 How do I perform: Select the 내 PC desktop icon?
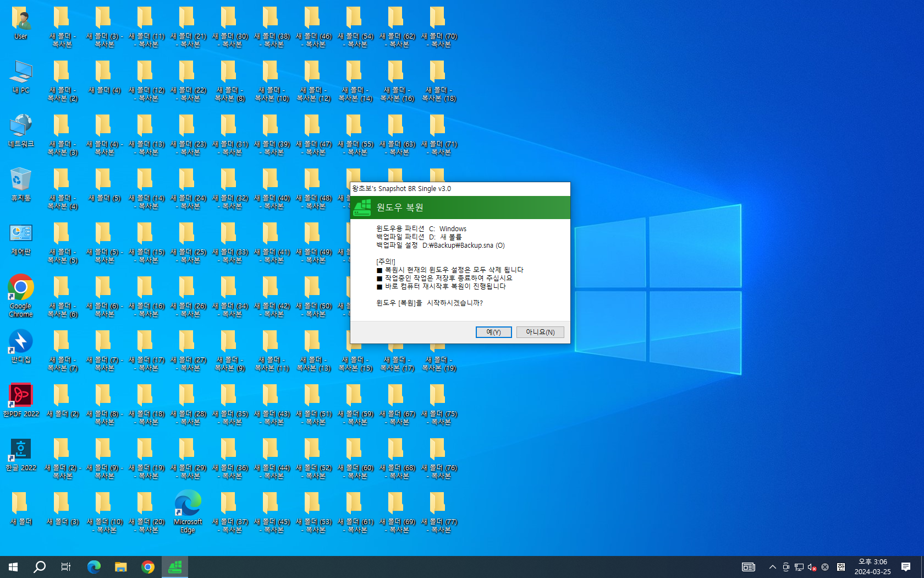21,78
